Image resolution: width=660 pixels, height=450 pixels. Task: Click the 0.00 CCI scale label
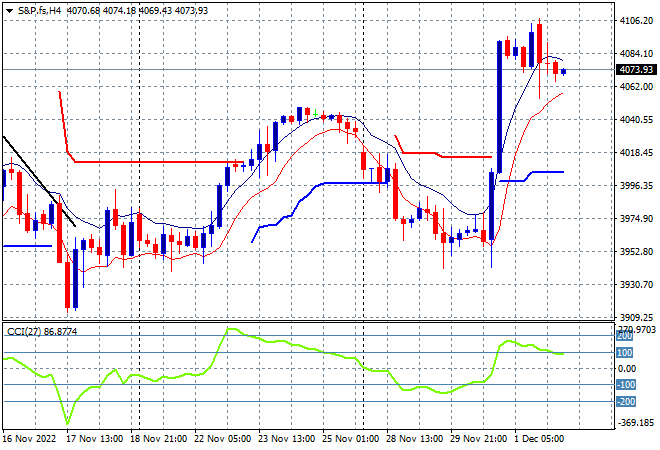click(x=627, y=369)
